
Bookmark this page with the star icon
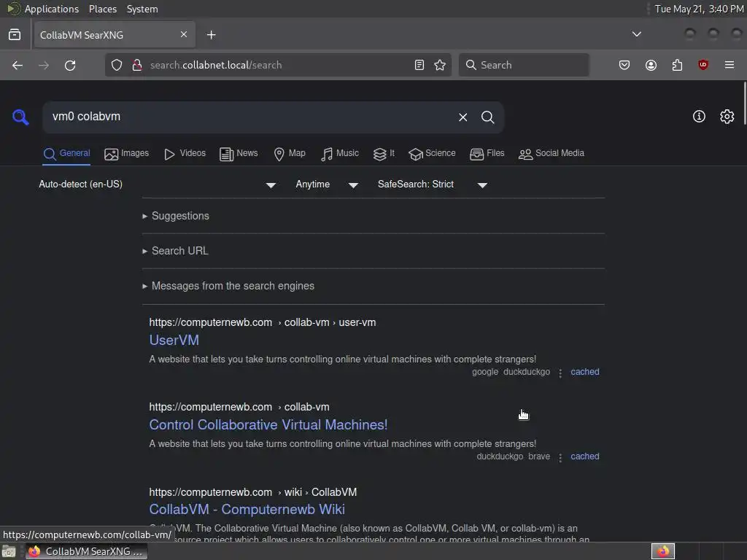click(440, 65)
